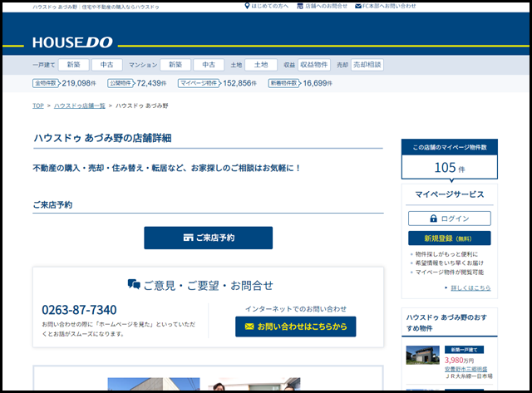
Task: Click the building photo below the inquiry box
Action: [x=154, y=384]
